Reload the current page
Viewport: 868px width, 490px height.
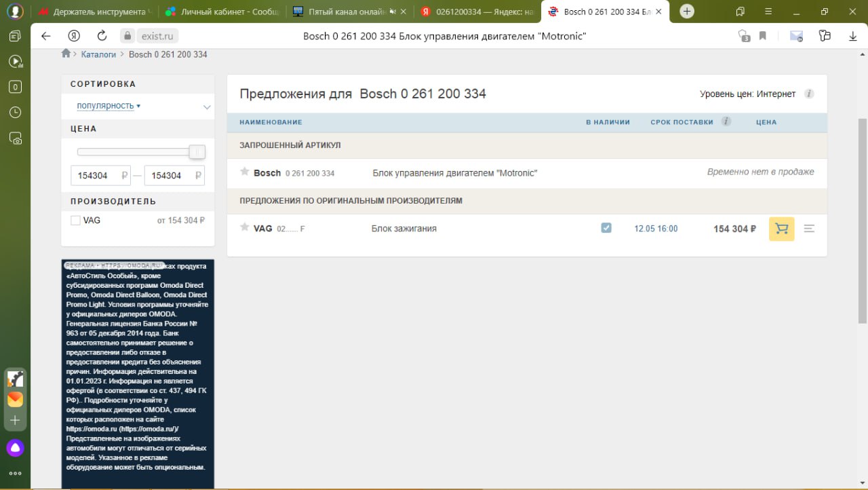click(102, 36)
